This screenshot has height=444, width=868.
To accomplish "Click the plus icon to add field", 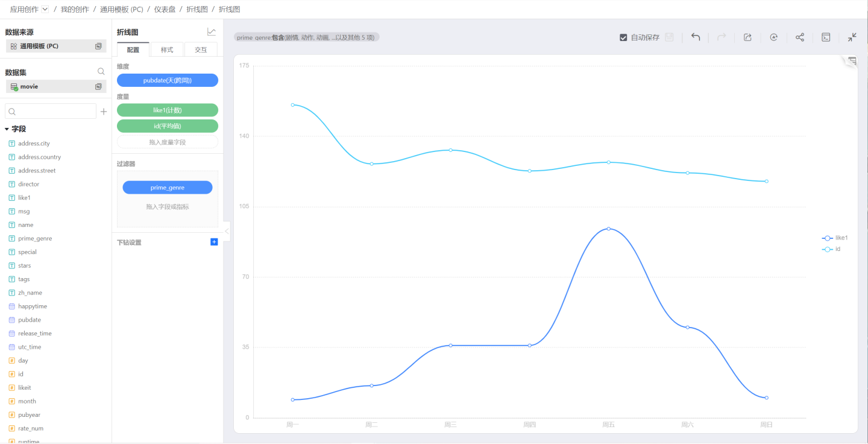I will tap(104, 112).
